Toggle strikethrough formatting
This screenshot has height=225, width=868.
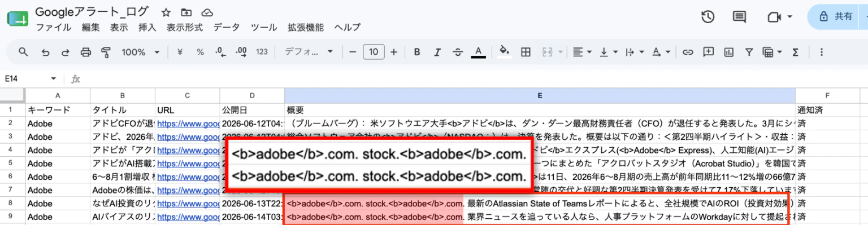point(458,52)
